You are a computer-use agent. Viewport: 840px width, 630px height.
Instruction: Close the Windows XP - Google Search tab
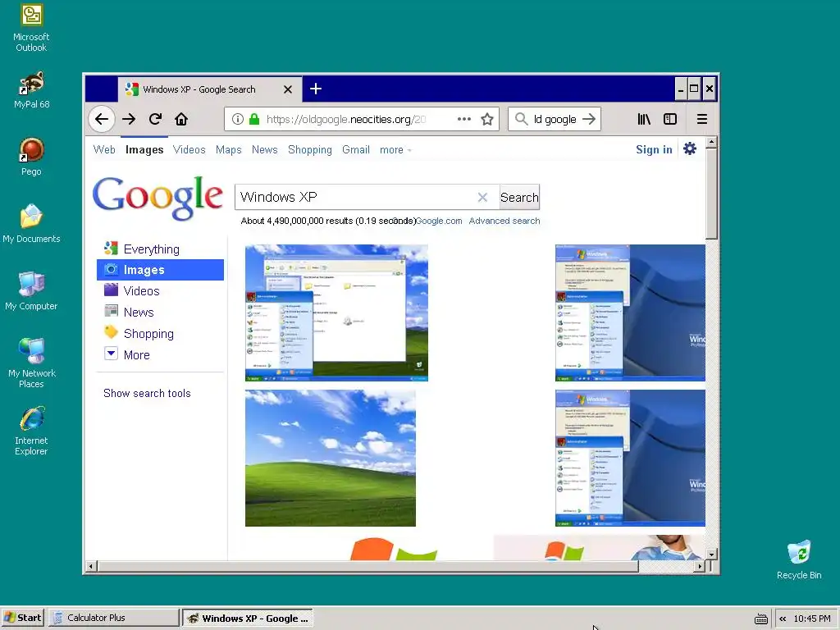pos(288,89)
